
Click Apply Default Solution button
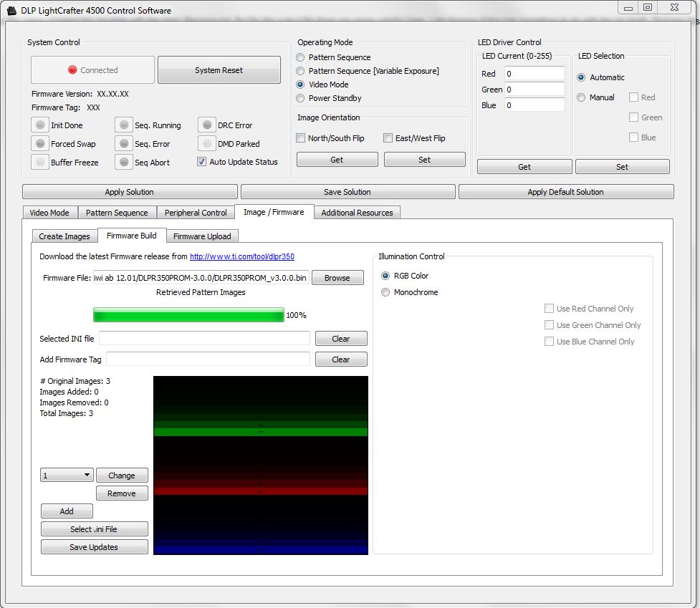565,192
